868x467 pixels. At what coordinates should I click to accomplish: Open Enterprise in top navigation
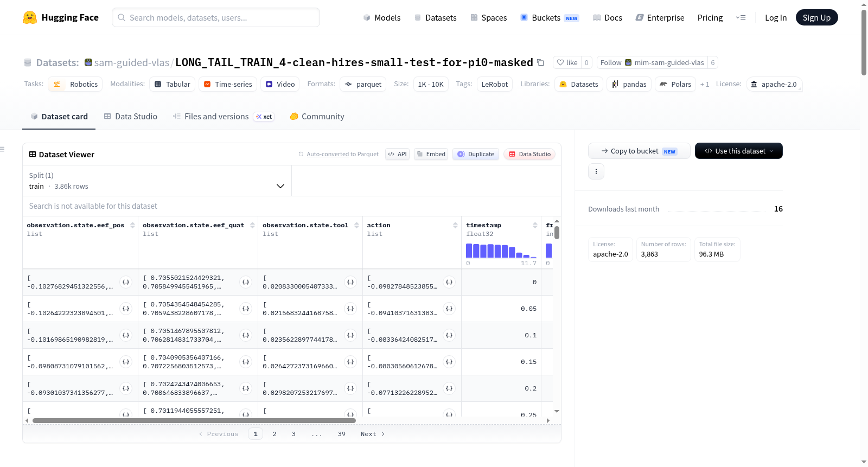tap(660, 17)
